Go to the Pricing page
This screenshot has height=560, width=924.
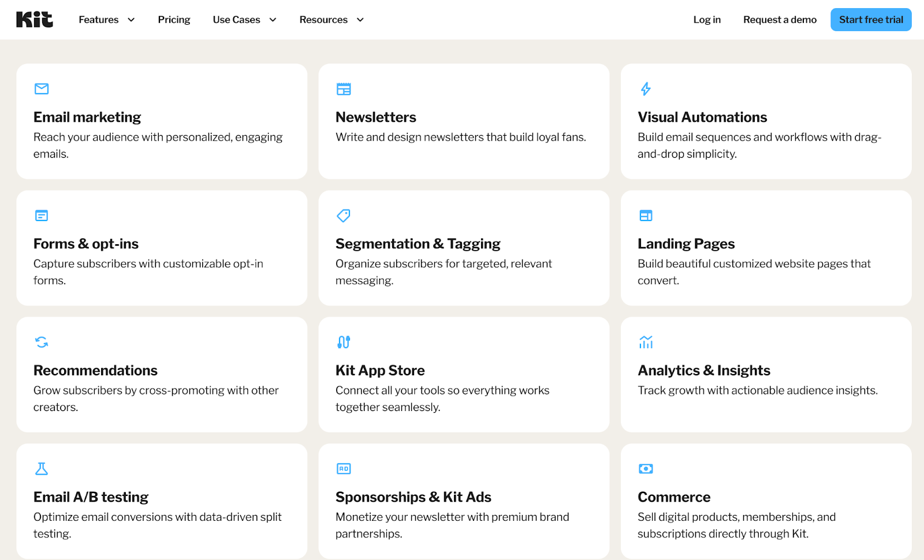(174, 20)
